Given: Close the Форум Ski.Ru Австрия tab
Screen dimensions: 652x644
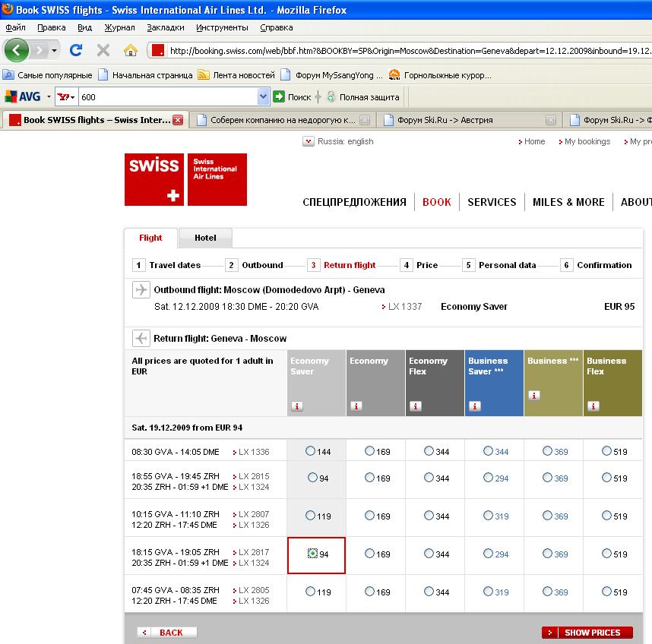Looking at the screenshot, I should 550,120.
